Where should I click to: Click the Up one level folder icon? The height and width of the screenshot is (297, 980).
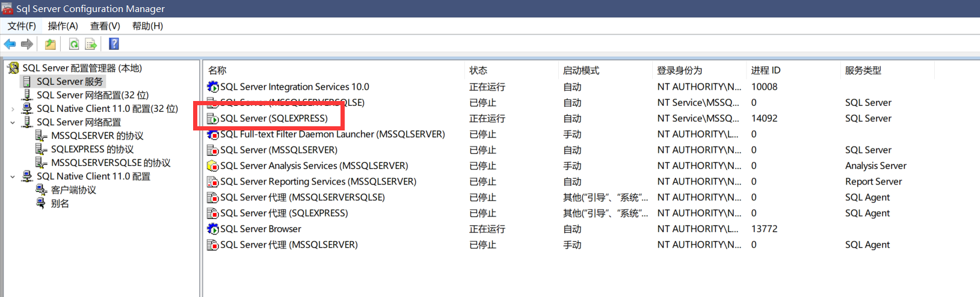(x=51, y=44)
